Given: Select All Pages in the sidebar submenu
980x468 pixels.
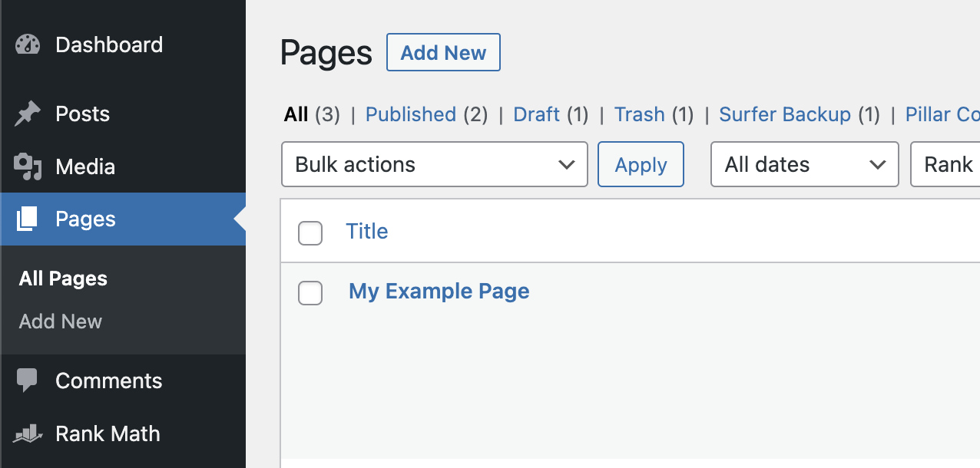Looking at the screenshot, I should point(63,278).
